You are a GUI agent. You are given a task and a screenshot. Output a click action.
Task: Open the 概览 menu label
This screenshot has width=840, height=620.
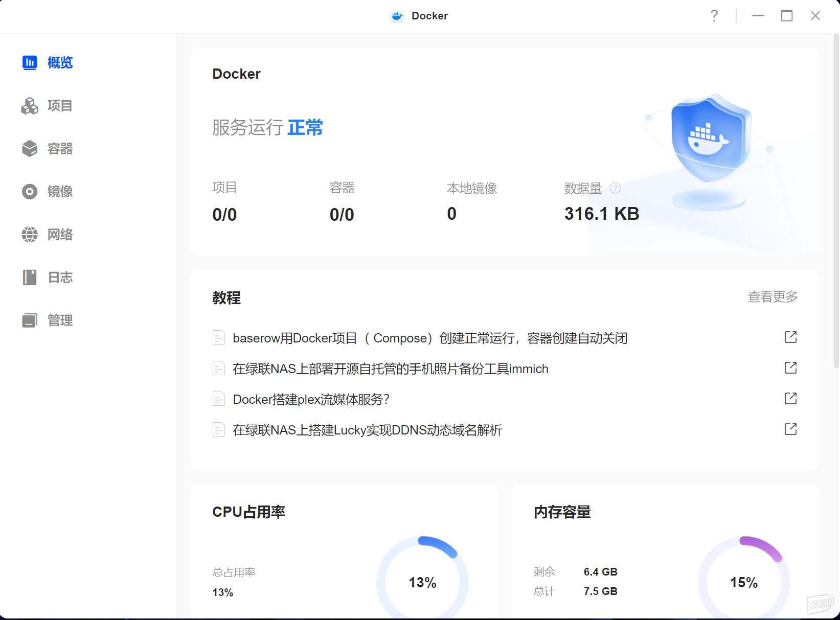[x=60, y=62]
